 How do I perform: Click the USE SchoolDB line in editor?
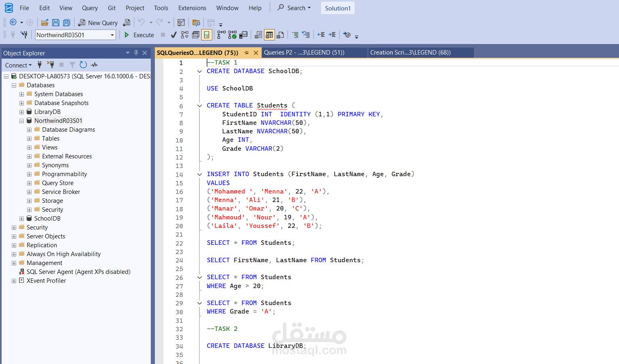click(230, 88)
